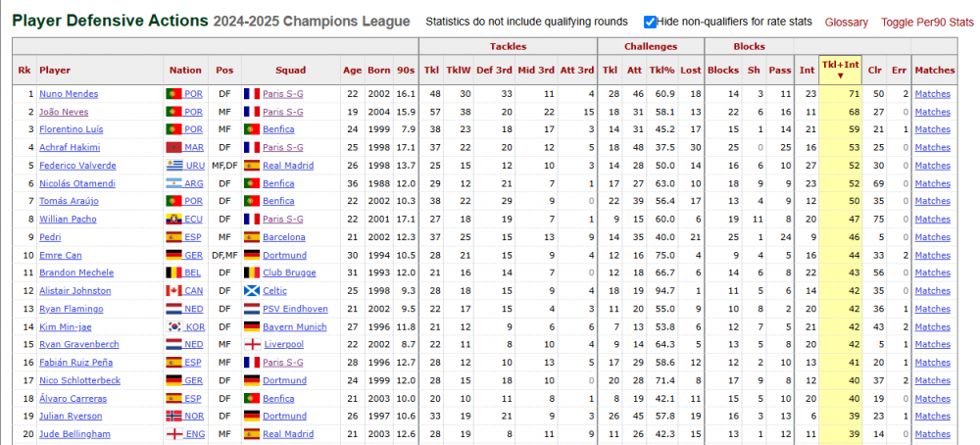Sort by the Tkl+Int column header
This screenshot has width=980, height=445.
pyautogui.click(x=840, y=70)
